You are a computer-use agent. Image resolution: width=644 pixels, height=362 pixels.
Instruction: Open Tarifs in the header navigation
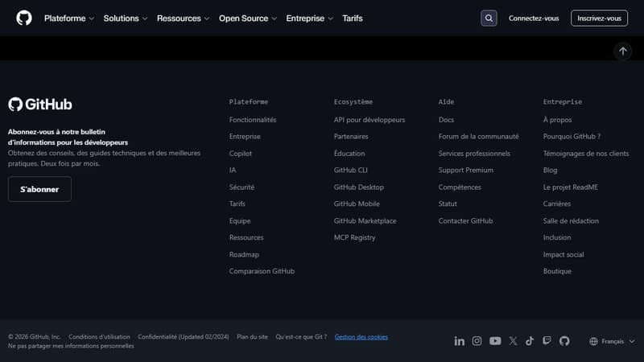coord(353,19)
